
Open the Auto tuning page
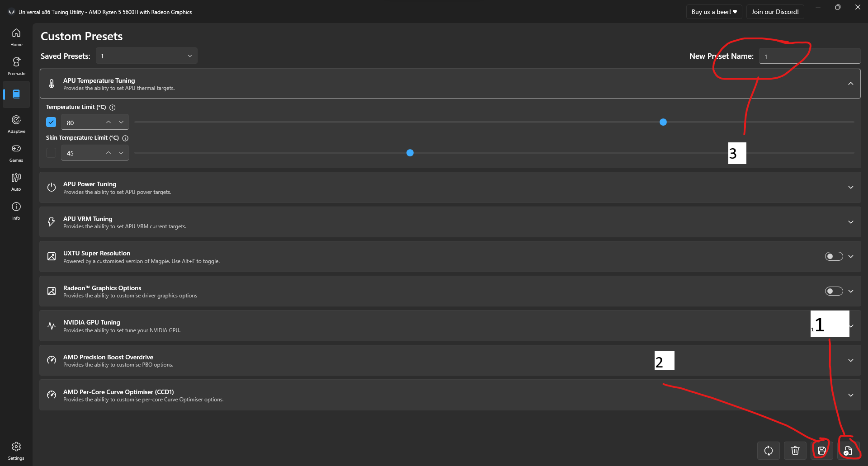[x=16, y=181]
